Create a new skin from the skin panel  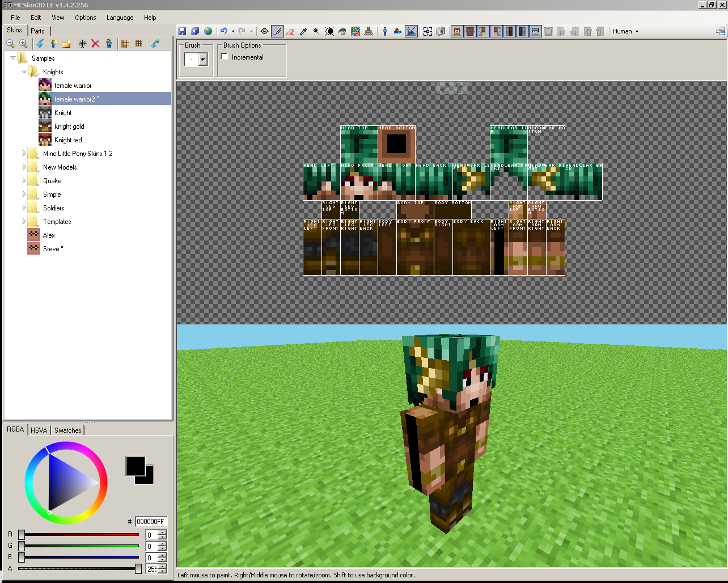click(x=53, y=44)
